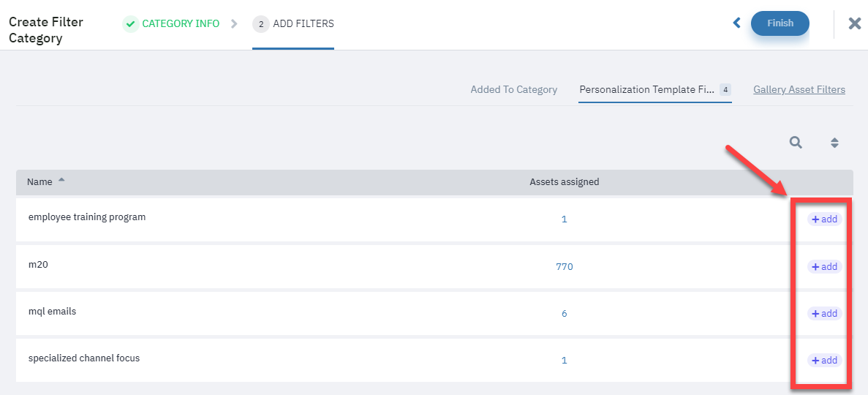The height and width of the screenshot is (395, 868).
Task: Open the sort arrows icon
Action: coord(835,143)
